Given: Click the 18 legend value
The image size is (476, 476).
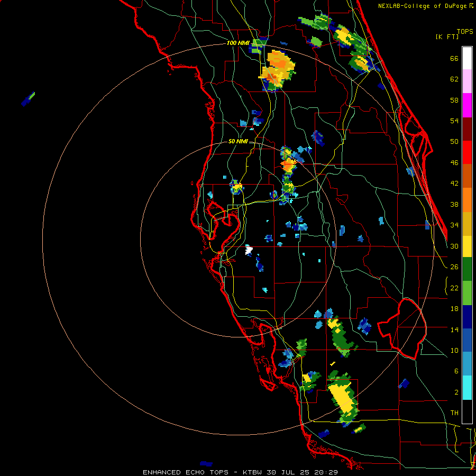Looking at the screenshot, I should (454, 309).
